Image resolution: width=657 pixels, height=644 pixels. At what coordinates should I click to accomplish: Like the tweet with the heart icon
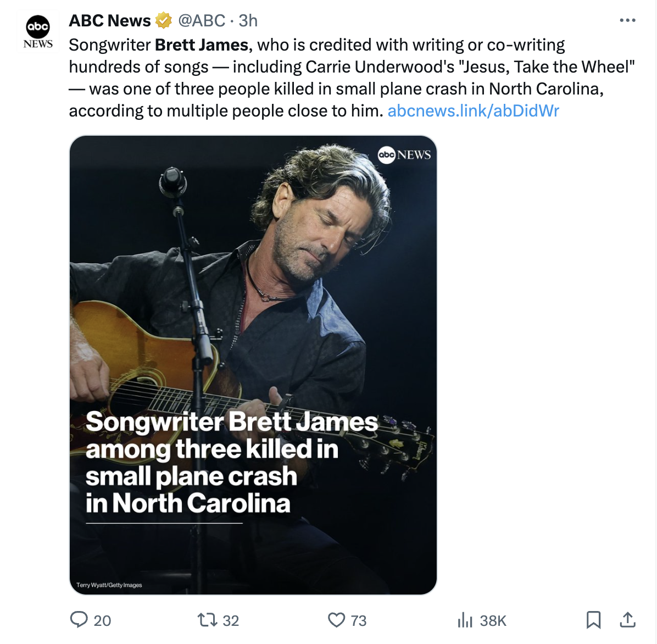336,620
